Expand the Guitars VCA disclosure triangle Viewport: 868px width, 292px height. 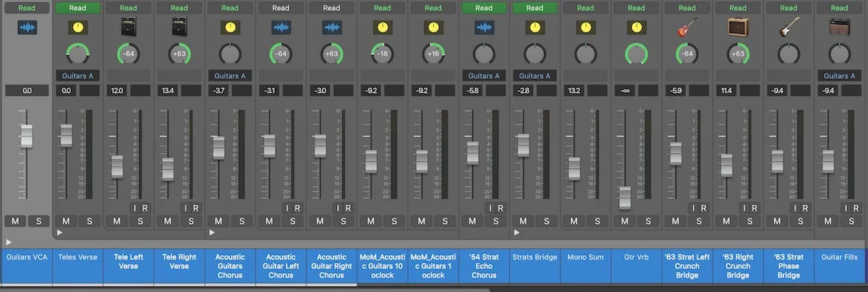point(9,242)
